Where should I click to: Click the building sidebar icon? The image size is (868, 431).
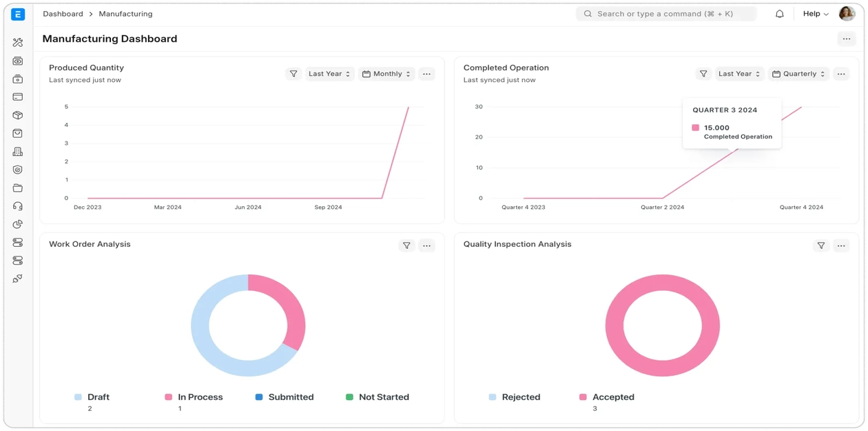coord(18,152)
